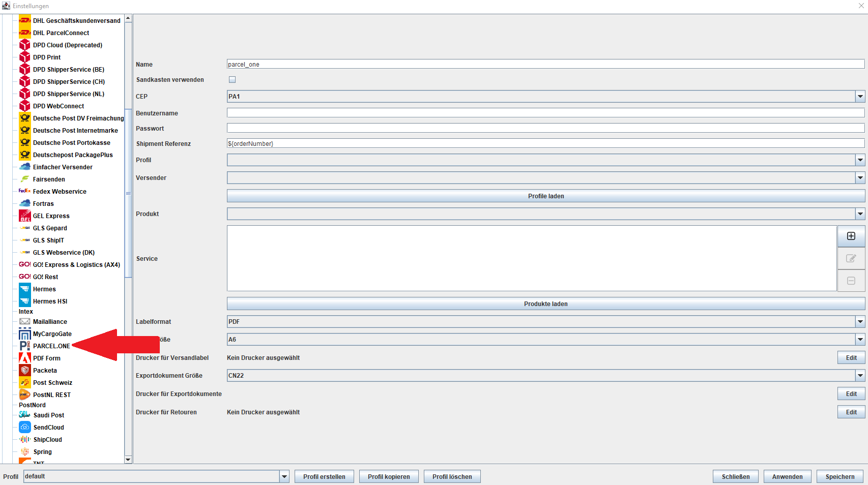Click the Fairsenden leaf icon

25,179
